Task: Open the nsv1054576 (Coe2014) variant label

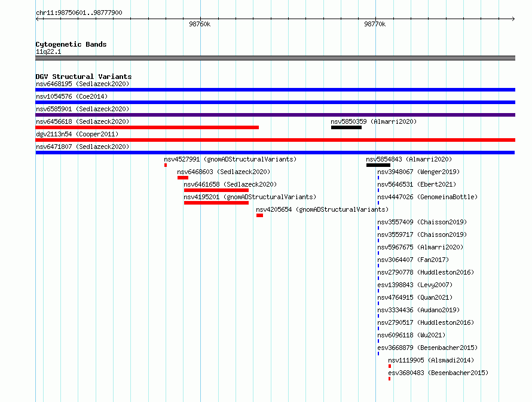Action: [72, 96]
